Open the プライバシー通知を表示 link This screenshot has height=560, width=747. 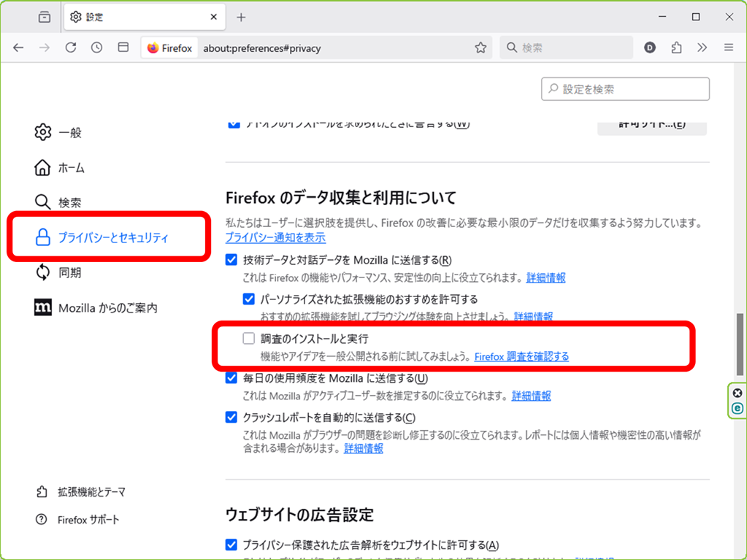coord(275,237)
